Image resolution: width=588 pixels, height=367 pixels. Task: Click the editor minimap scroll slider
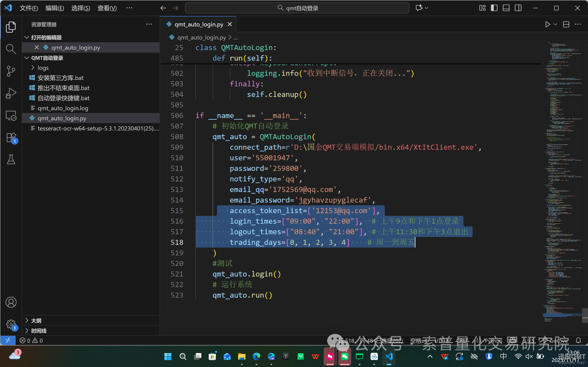pos(585,315)
